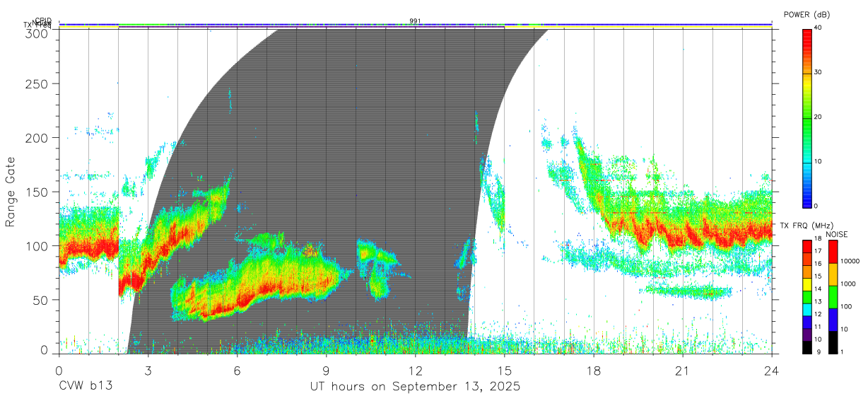Click the 'NOISE' legend title
Screen dimensions: 868x401
(838, 234)
